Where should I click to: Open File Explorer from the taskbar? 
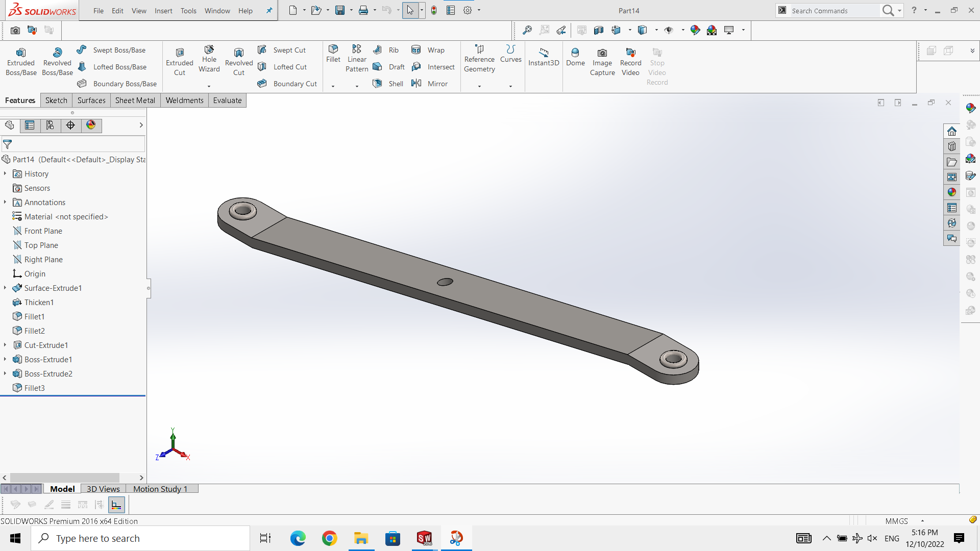(x=361, y=538)
